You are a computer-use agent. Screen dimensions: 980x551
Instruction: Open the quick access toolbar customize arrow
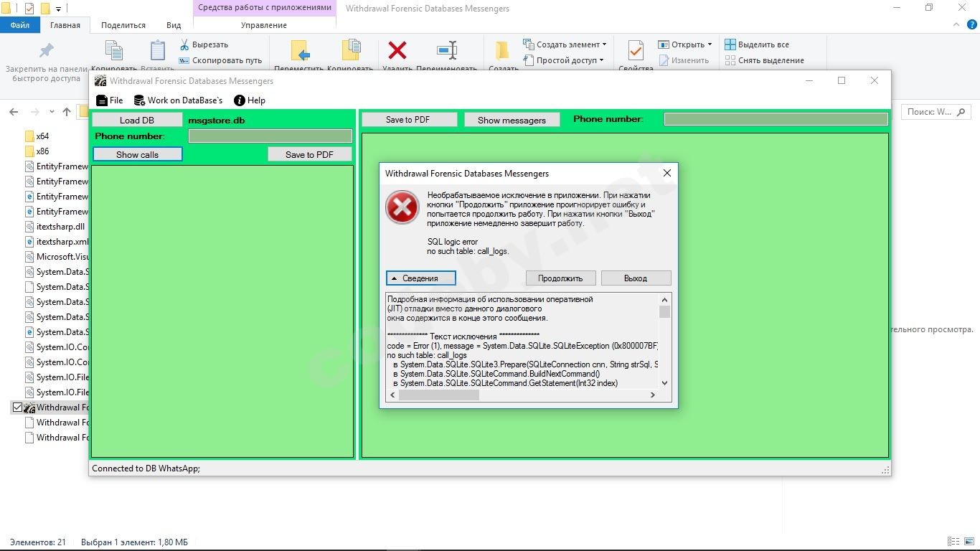(59, 9)
